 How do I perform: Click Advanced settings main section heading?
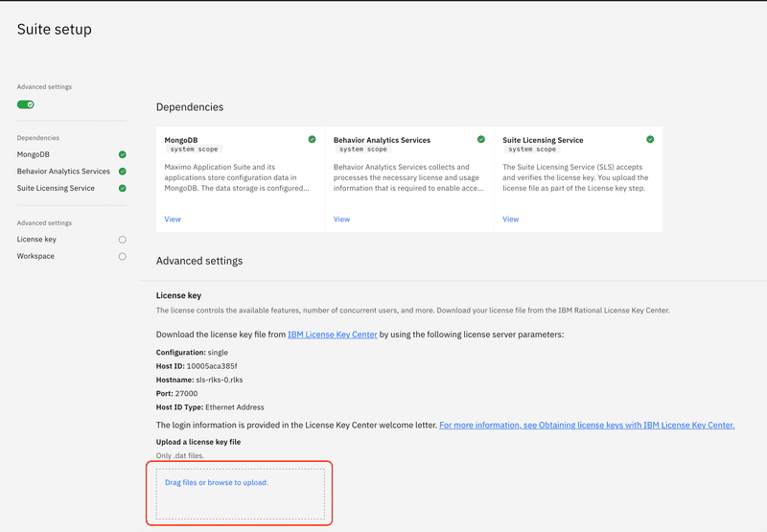click(x=199, y=261)
